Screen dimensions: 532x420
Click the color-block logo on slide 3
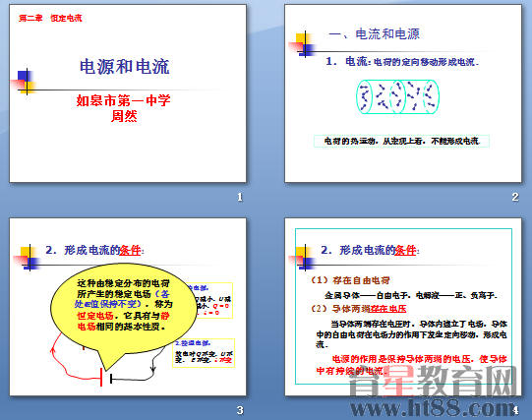click(27, 258)
